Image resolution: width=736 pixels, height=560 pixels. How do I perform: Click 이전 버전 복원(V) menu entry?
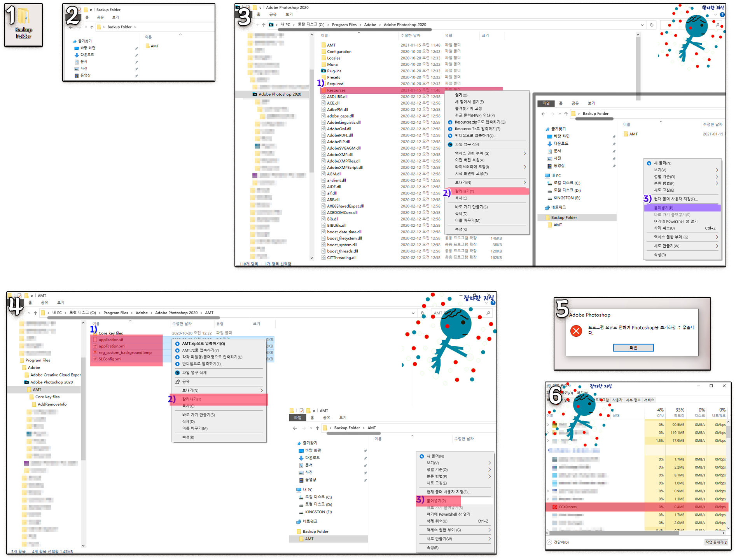tap(470, 160)
